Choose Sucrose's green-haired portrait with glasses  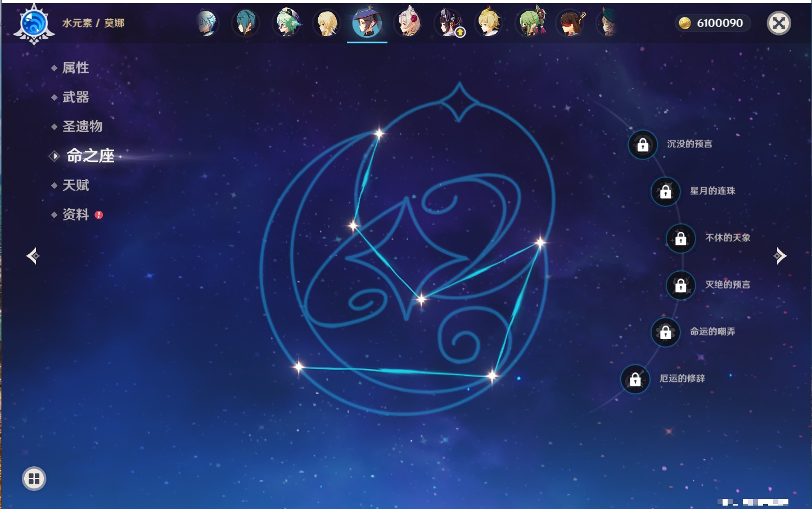pyautogui.click(x=287, y=24)
